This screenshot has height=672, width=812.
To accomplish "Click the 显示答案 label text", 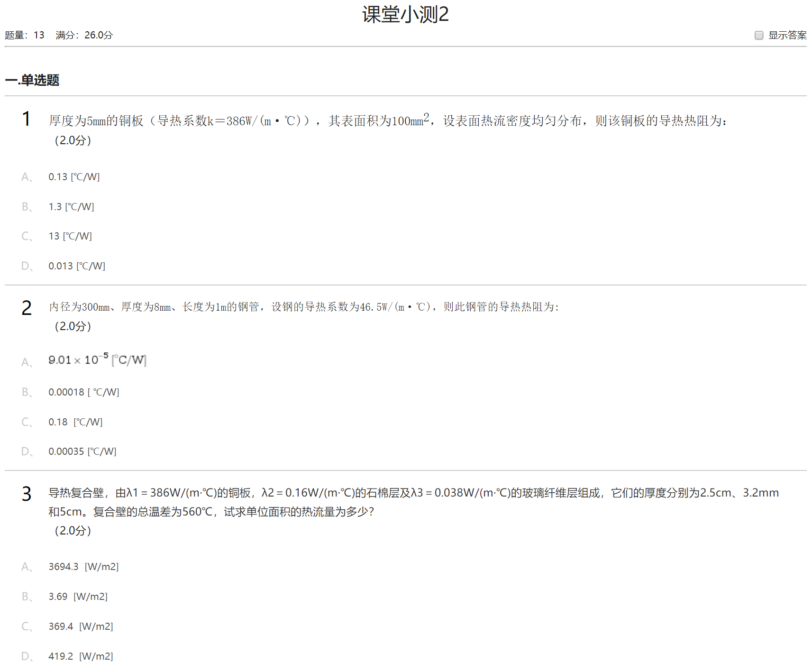I will point(787,36).
